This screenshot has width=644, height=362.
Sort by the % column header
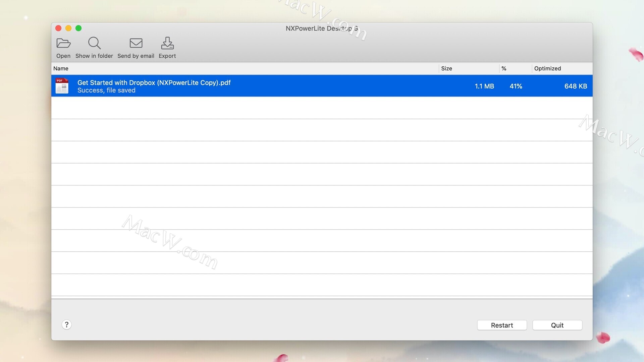pos(516,68)
